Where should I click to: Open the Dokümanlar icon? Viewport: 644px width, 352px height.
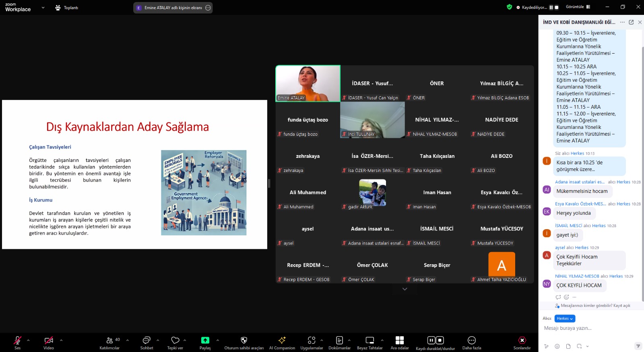[x=339, y=341]
